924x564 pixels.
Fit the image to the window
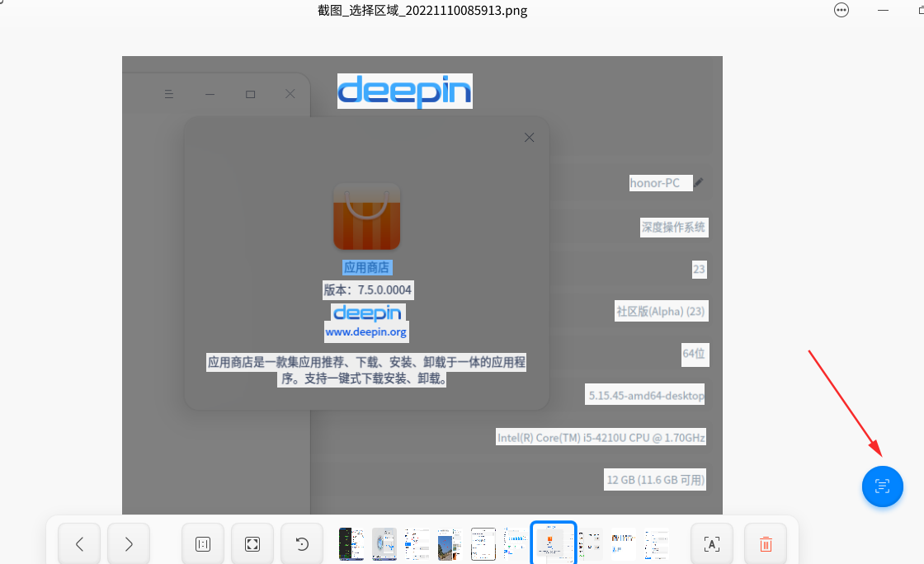tap(252, 543)
